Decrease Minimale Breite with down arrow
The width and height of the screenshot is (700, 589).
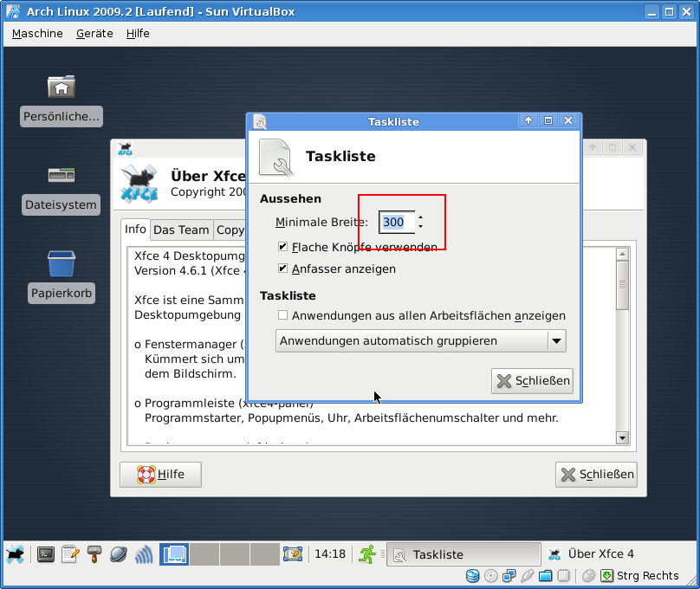(x=420, y=227)
